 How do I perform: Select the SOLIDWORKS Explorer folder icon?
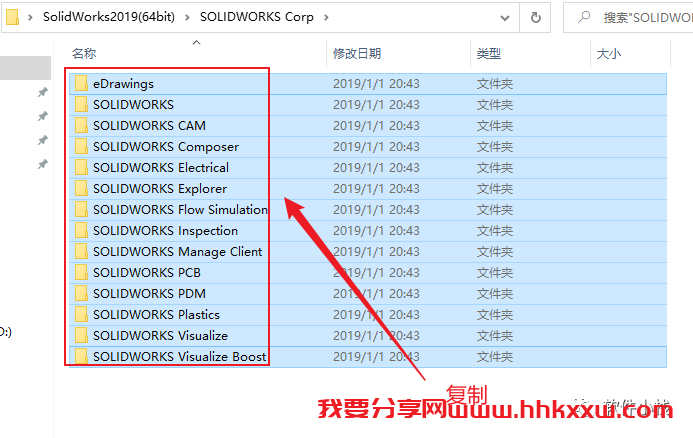81,188
